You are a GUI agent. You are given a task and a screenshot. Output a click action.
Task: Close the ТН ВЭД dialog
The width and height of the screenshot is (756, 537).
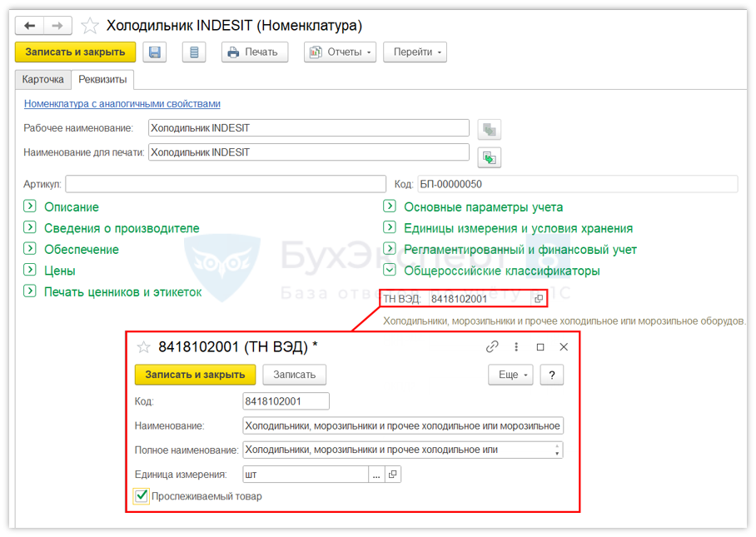[x=564, y=347]
